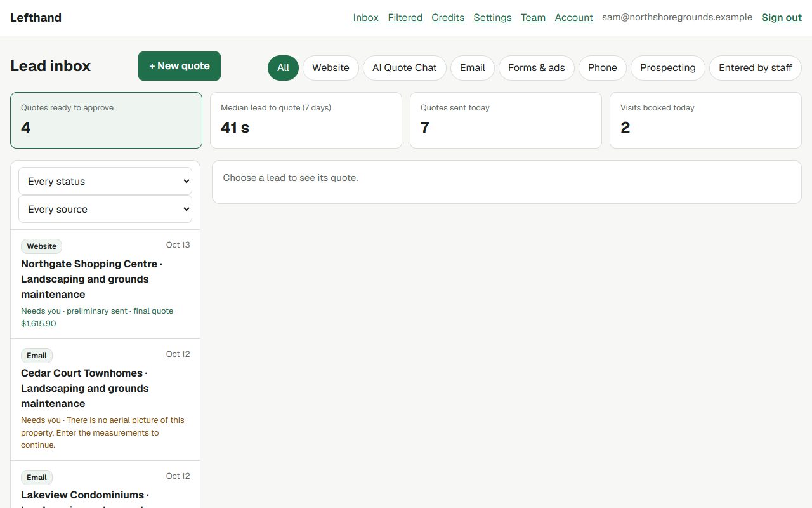The height and width of the screenshot is (508, 812).
Task: Filter leads by Phone
Action: coord(603,68)
